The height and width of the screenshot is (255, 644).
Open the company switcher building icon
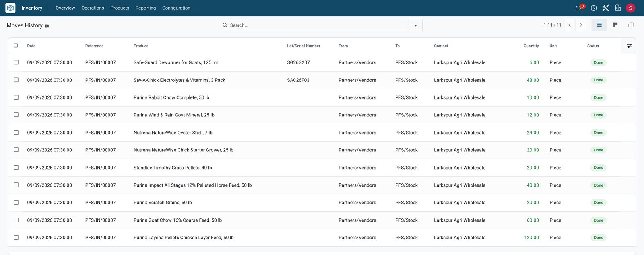pos(618,8)
